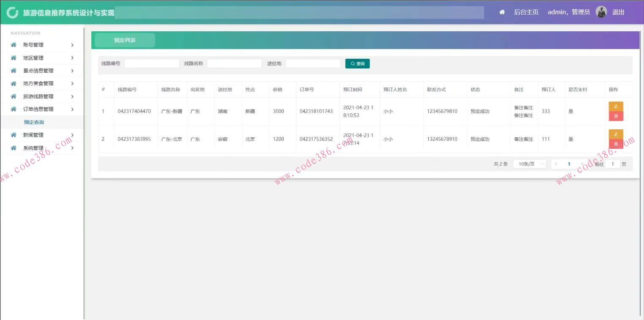Go to the previous page arrow
This screenshot has width=644, height=320.
coord(556,164)
